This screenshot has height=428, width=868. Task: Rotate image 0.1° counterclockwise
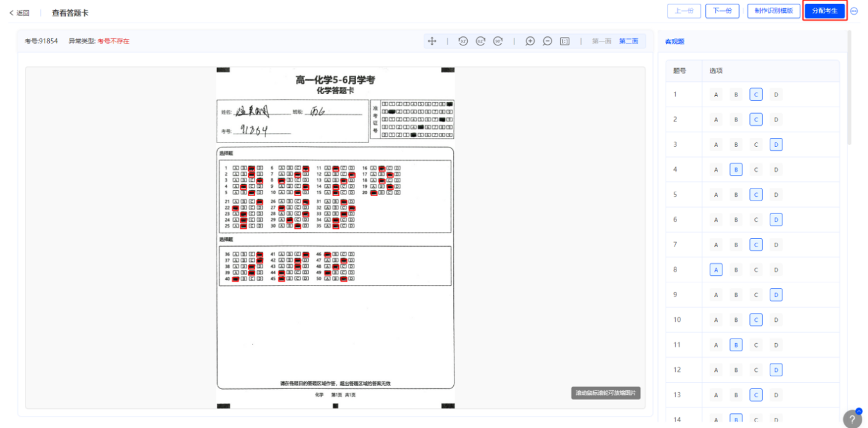tap(463, 41)
